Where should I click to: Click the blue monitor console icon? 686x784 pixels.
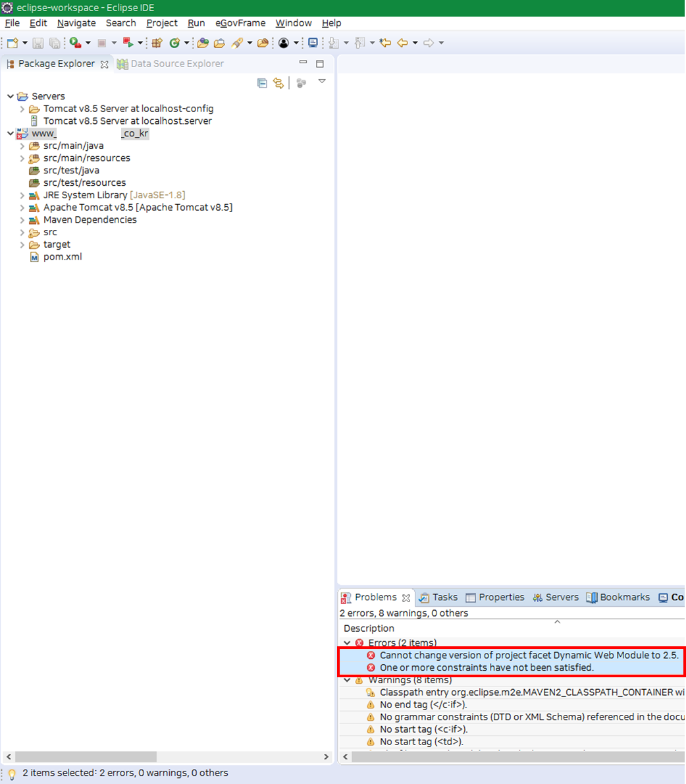[313, 43]
